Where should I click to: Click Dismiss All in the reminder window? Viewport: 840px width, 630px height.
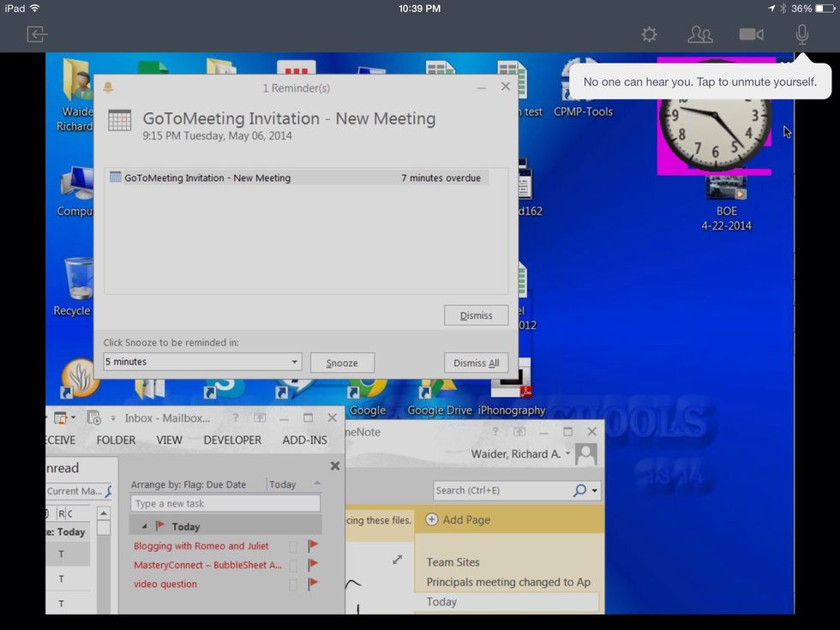[476, 363]
